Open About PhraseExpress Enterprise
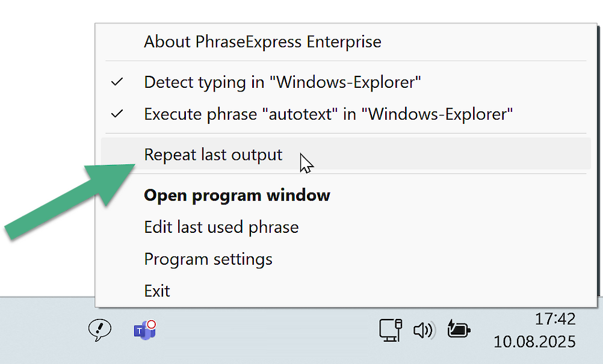The width and height of the screenshot is (603, 364). [x=262, y=42]
